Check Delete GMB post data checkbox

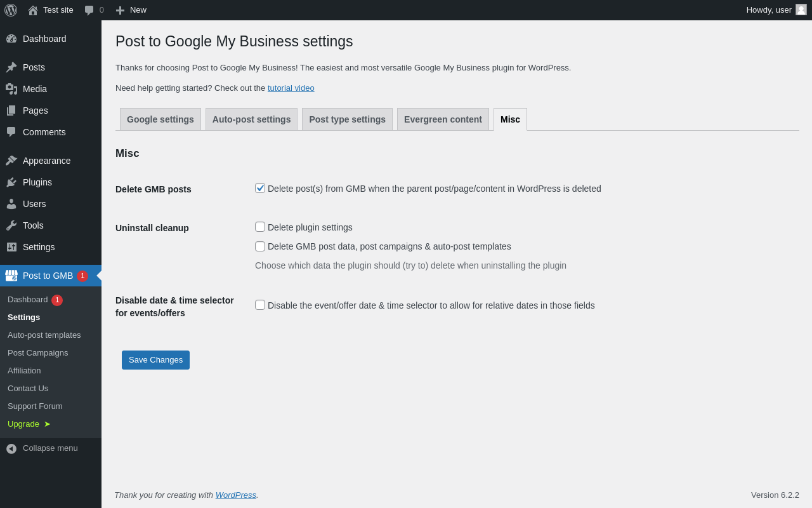(260, 246)
